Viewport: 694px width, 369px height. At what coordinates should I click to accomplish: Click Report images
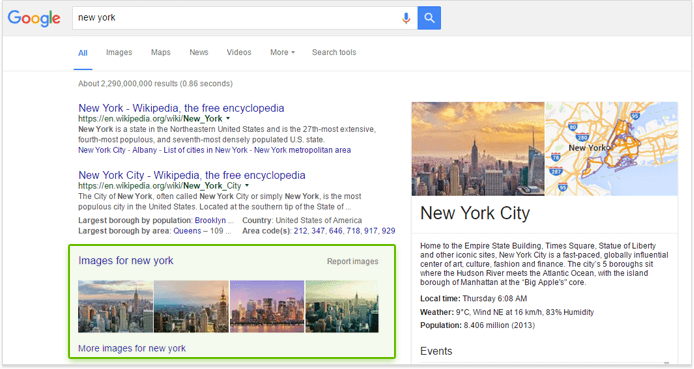(352, 261)
